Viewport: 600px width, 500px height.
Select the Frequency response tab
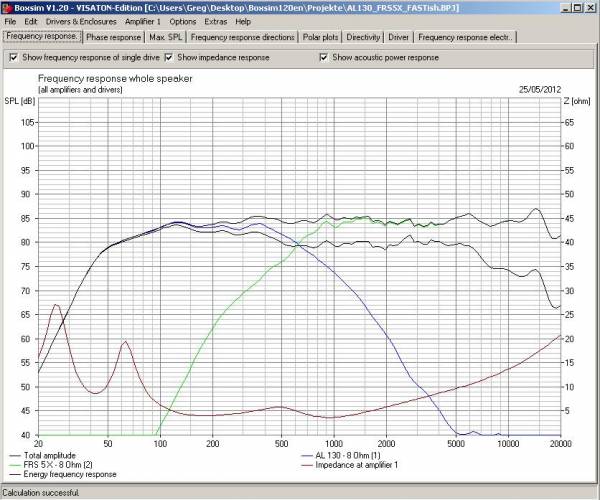pos(42,36)
